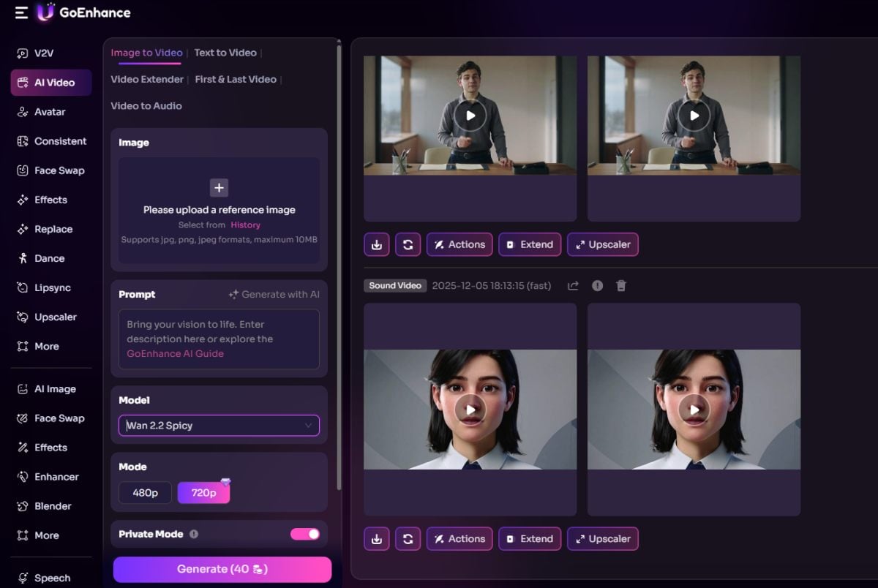Screen dimensions: 878x588
Task: Open the Dance feature
Action: (42, 258)
